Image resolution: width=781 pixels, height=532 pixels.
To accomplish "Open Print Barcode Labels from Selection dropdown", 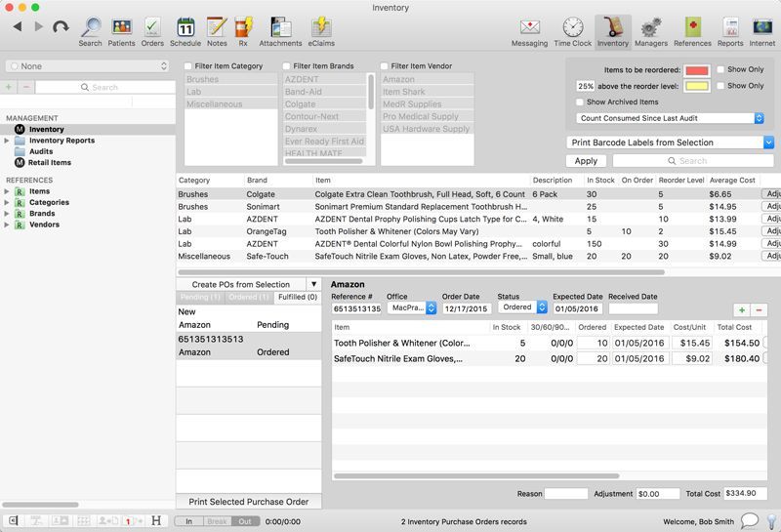I will [670, 143].
